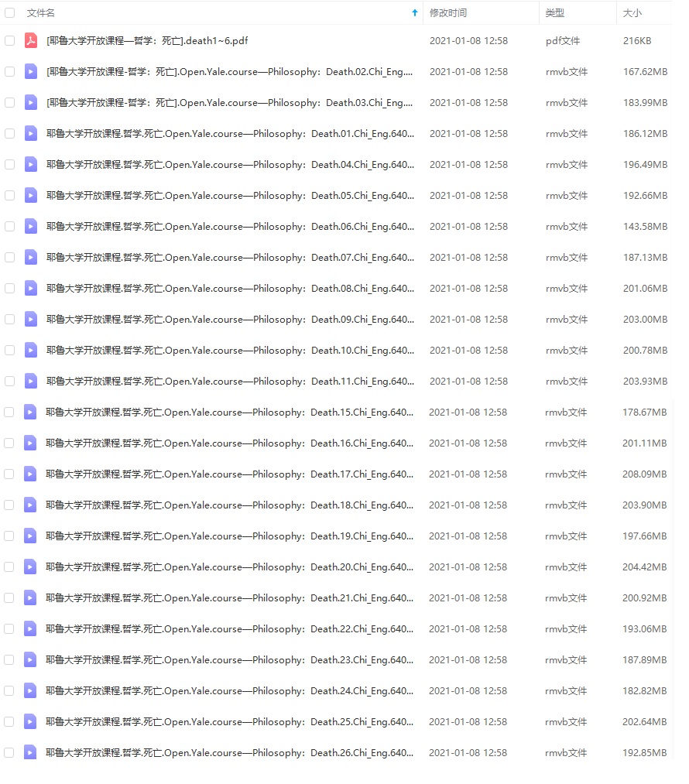Click the size value 216KB
This screenshot has width=689, height=784.
[637, 40]
